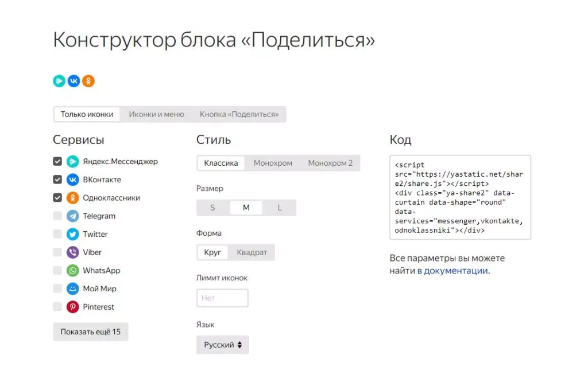Choose the Монохром style

pos(273,163)
